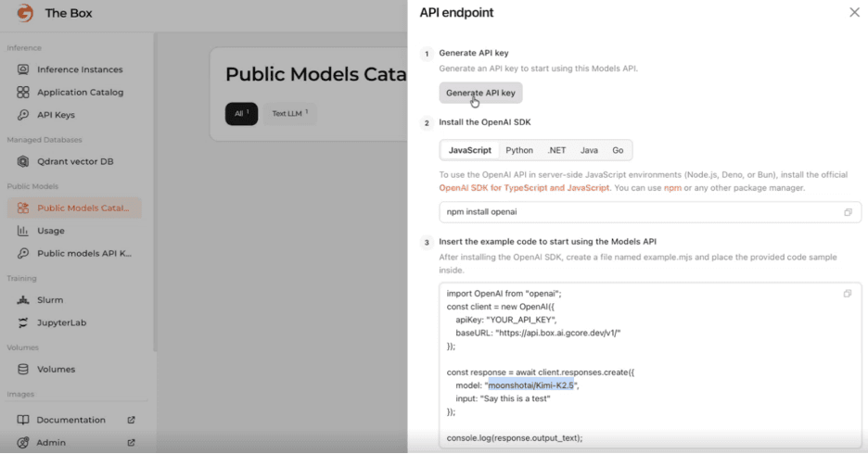Close the API endpoint panel

(x=854, y=13)
